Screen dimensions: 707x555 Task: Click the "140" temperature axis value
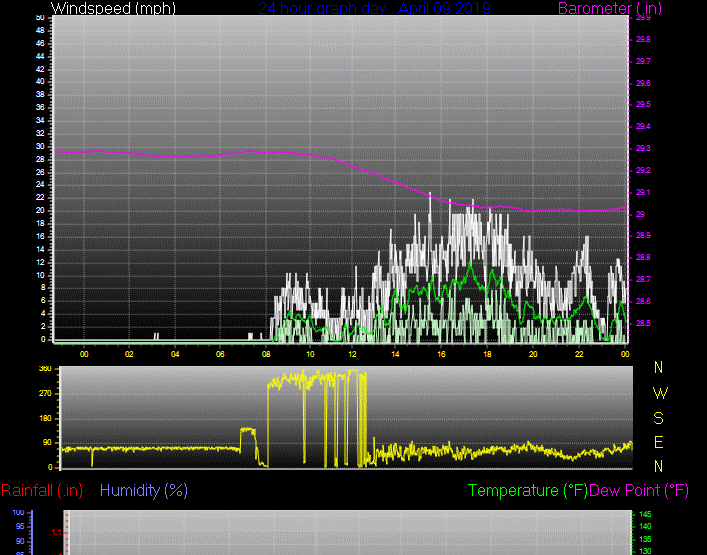(x=645, y=527)
